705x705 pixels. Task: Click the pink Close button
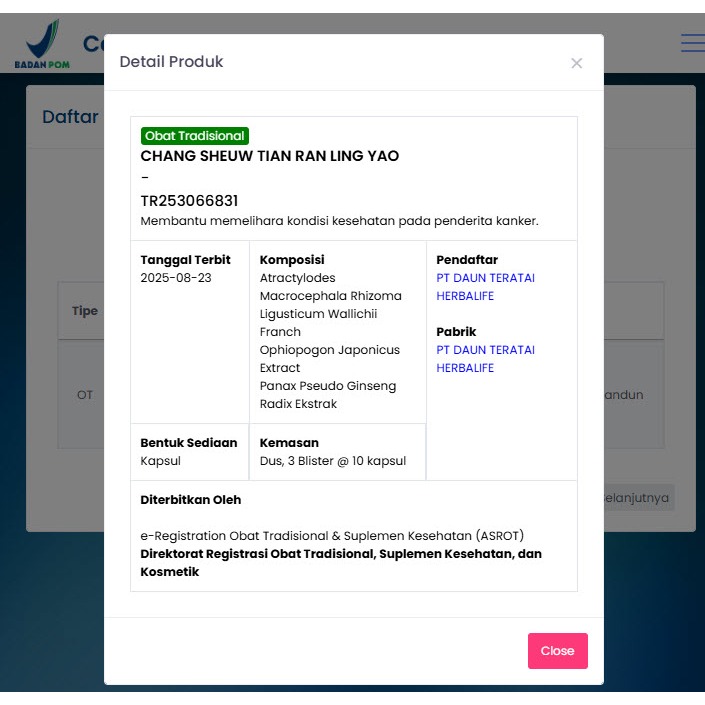tap(557, 650)
